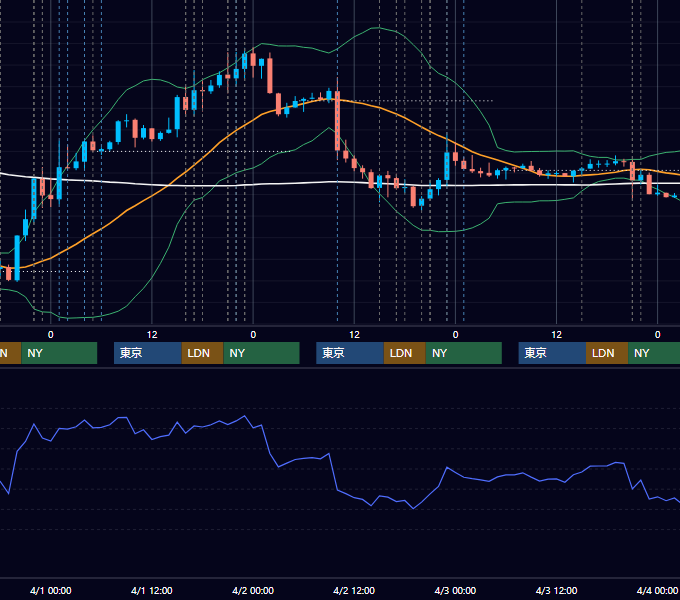This screenshot has height=600, width=680.
Task: Click the 4/3 12:00 time axis label
Action: tap(556, 590)
